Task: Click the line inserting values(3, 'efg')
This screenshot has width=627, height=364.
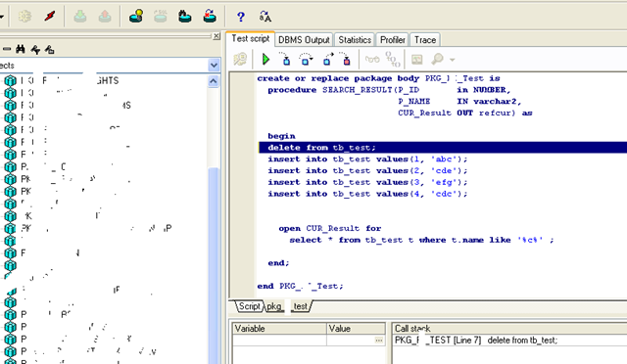Action: coord(367,182)
